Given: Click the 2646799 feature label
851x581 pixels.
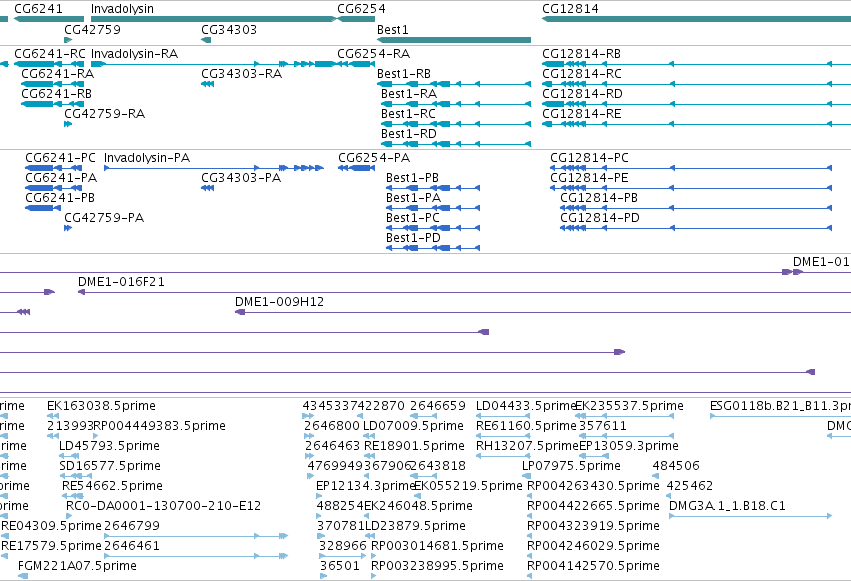Looking at the screenshot, I should point(132,526).
